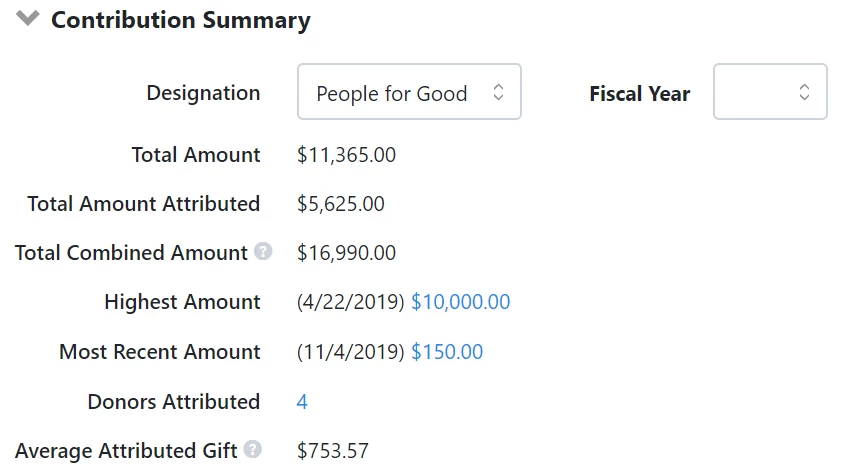Click the help icon beside Average Attributed Gift

(x=252, y=449)
